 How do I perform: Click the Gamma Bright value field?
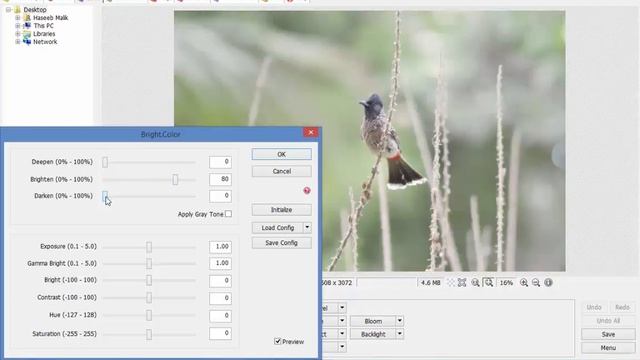click(220, 263)
